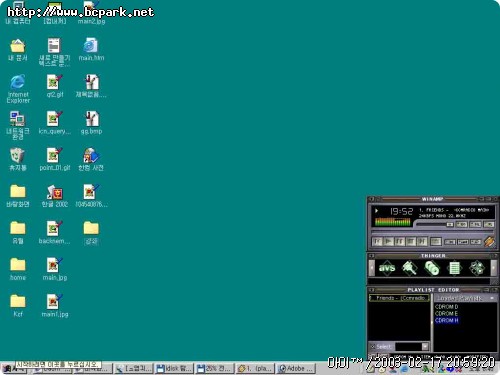500x375 pixels.
Task: Select the main2.jpg file icon
Action: click(x=91, y=13)
